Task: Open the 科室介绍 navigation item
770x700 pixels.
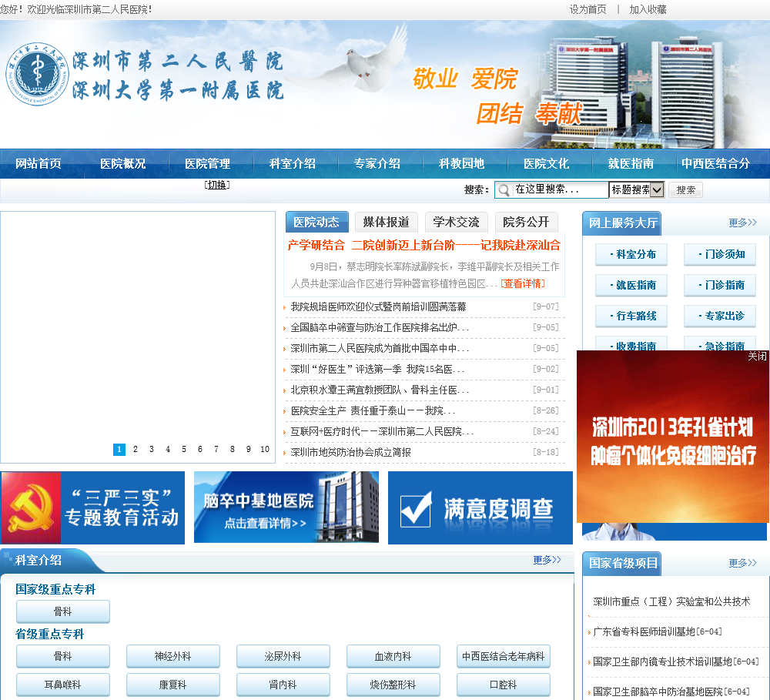Action: click(x=292, y=163)
